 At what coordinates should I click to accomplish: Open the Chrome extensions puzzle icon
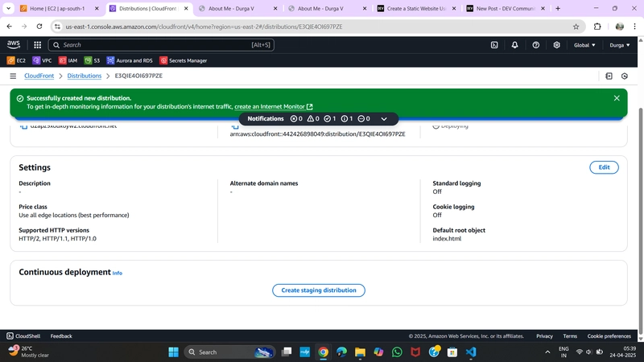pyautogui.click(x=597, y=27)
